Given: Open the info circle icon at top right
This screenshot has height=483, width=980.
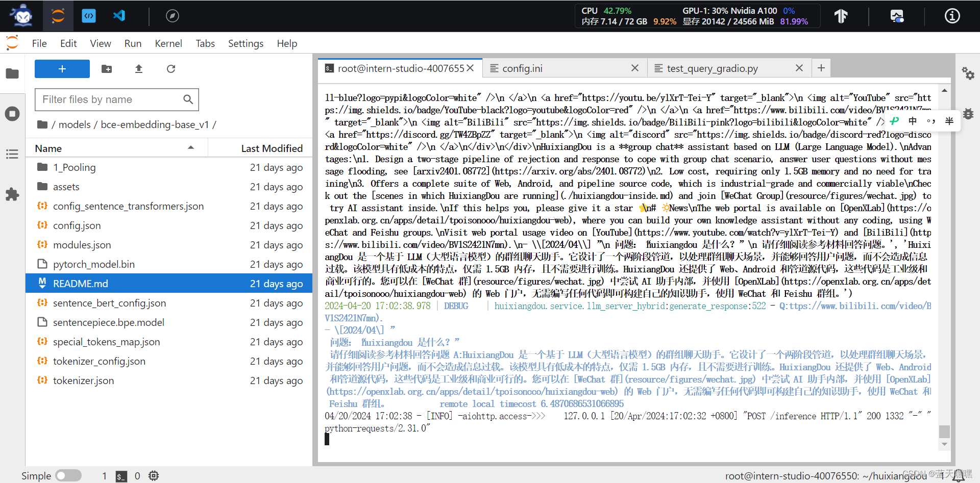Looking at the screenshot, I should tap(952, 16).
